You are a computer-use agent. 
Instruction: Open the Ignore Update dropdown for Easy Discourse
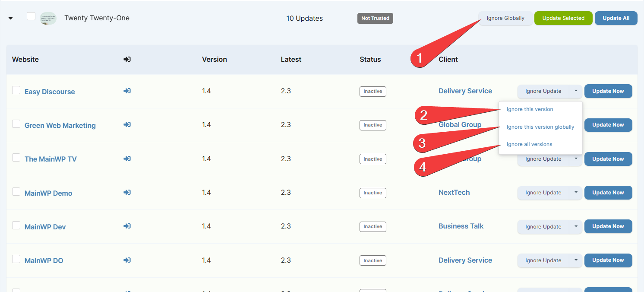point(576,91)
